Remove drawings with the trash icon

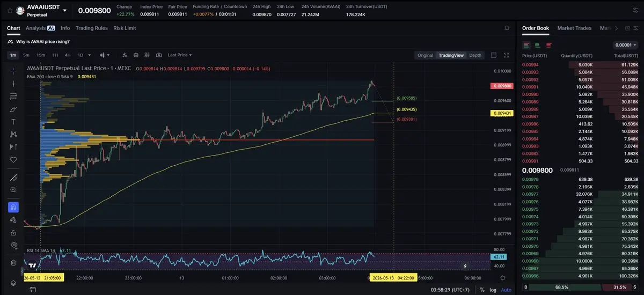(13, 263)
